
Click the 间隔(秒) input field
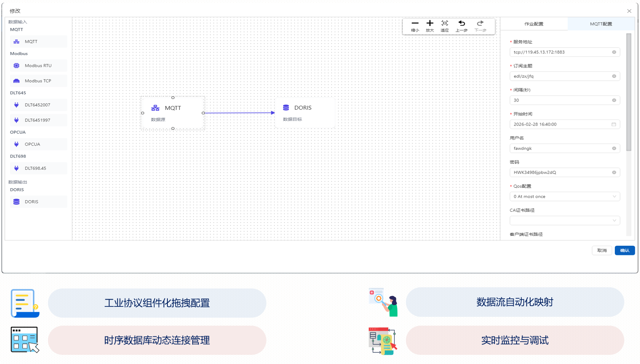565,100
